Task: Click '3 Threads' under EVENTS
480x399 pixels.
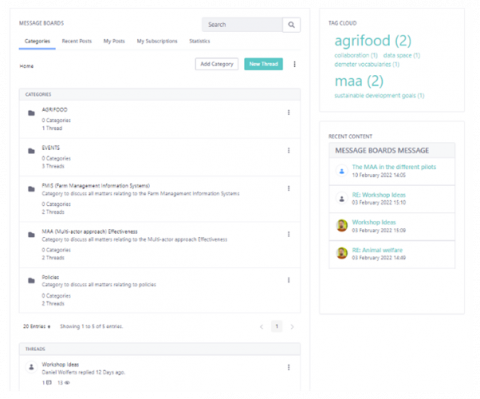Action: [x=53, y=166]
